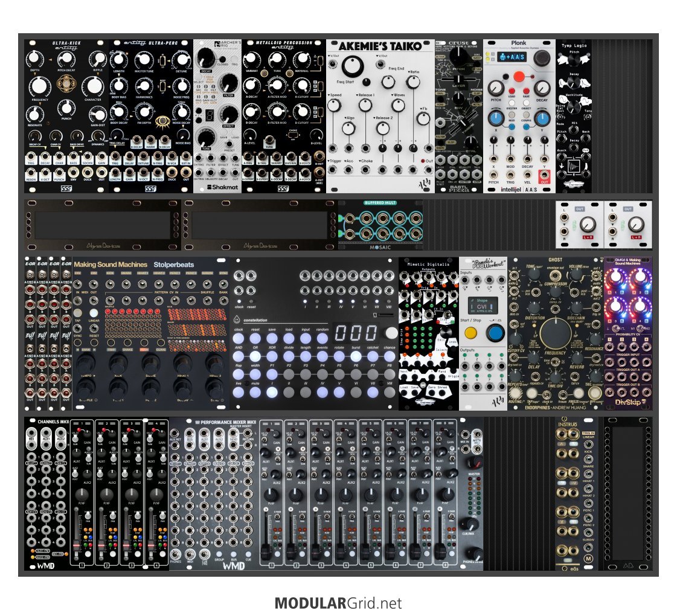This screenshot has width=677, height=616.
Task: Click the Algo knob on Akemie's Taiko
Action: point(348,128)
